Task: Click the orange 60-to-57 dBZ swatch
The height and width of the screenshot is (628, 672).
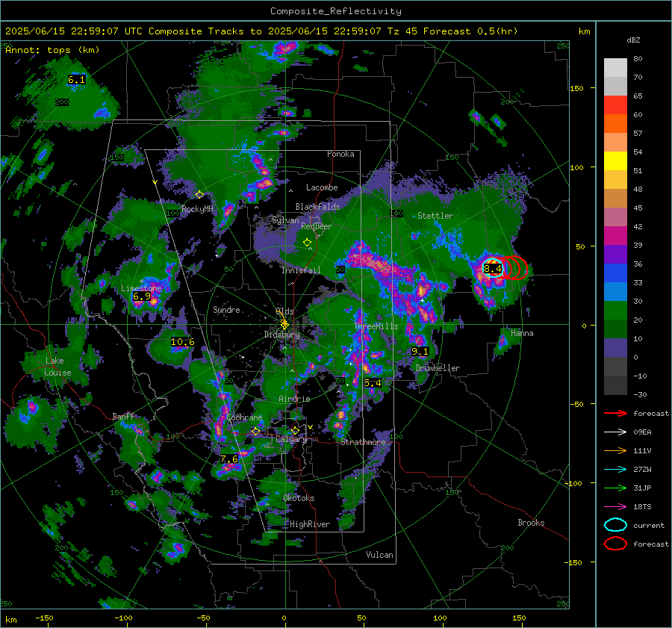Action: tap(615, 124)
